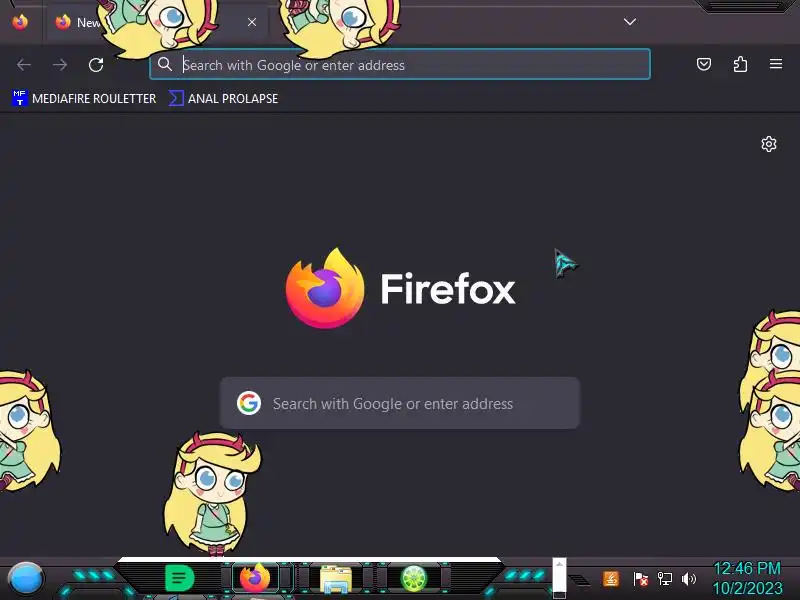Image resolution: width=800 pixels, height=600 pixels.
Task: Open the Start orb button
Action: [x=26, y=579]
